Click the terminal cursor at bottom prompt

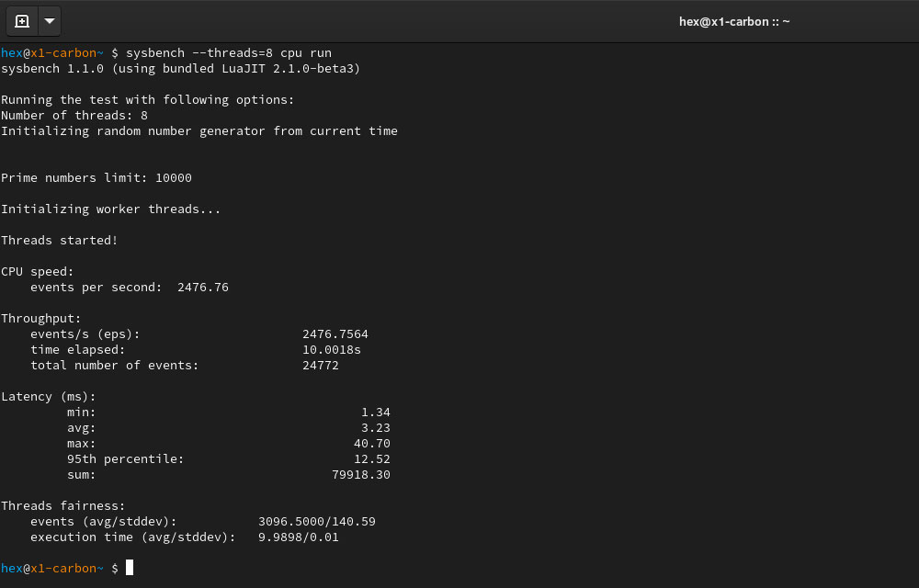click(x=130, y=568)
